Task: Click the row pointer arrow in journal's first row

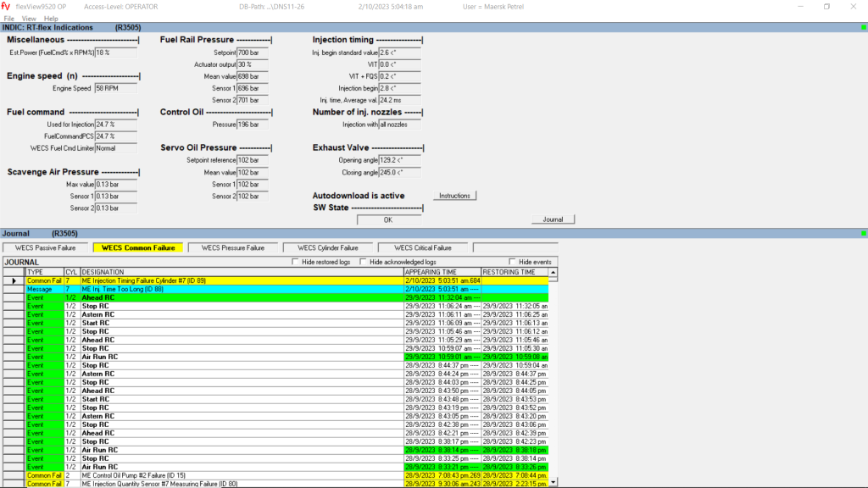Action: pos(13,280)
